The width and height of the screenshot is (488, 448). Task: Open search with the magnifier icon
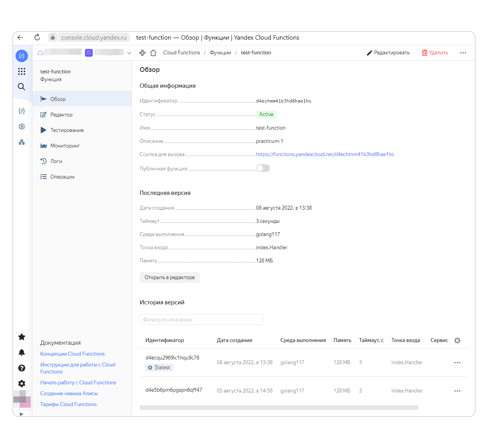point(22,87)
